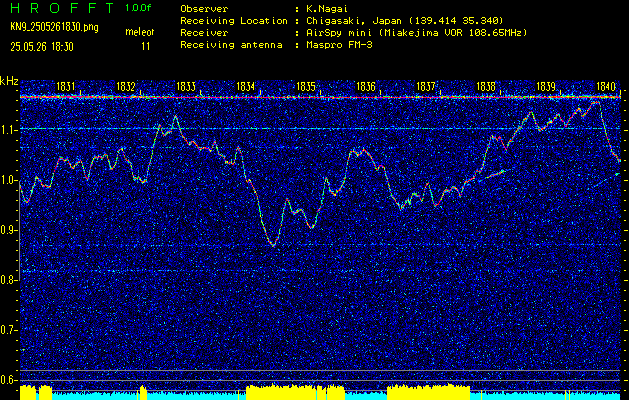Click the meteor count value 11
Screen dimensions: 629x400
click(x=146, y=47)
